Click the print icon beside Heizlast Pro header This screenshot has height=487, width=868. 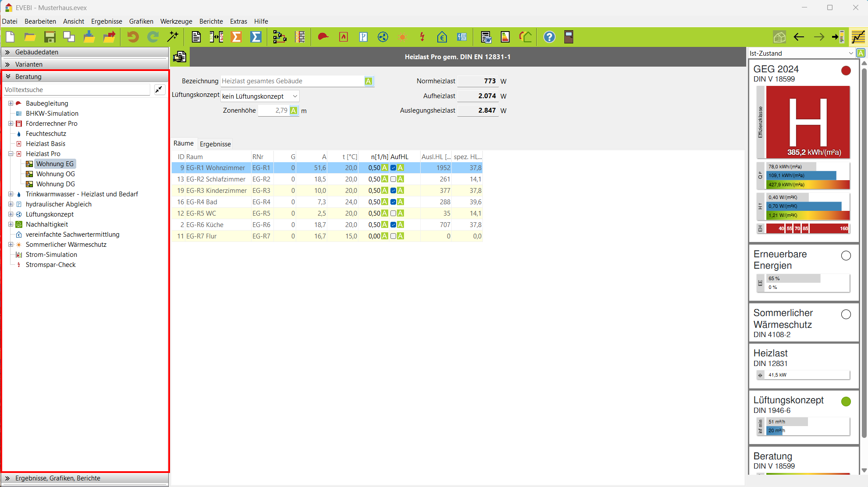180,57
